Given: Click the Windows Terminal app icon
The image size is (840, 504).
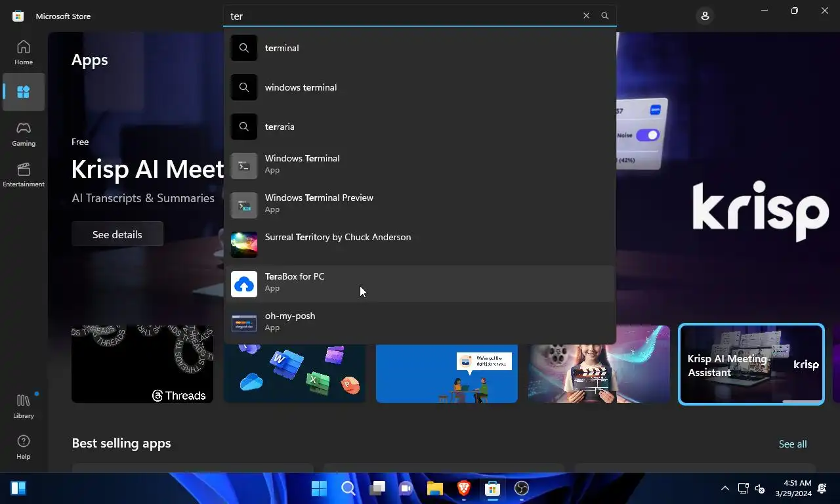Looking at the screenshot, I should coord(244,166).
